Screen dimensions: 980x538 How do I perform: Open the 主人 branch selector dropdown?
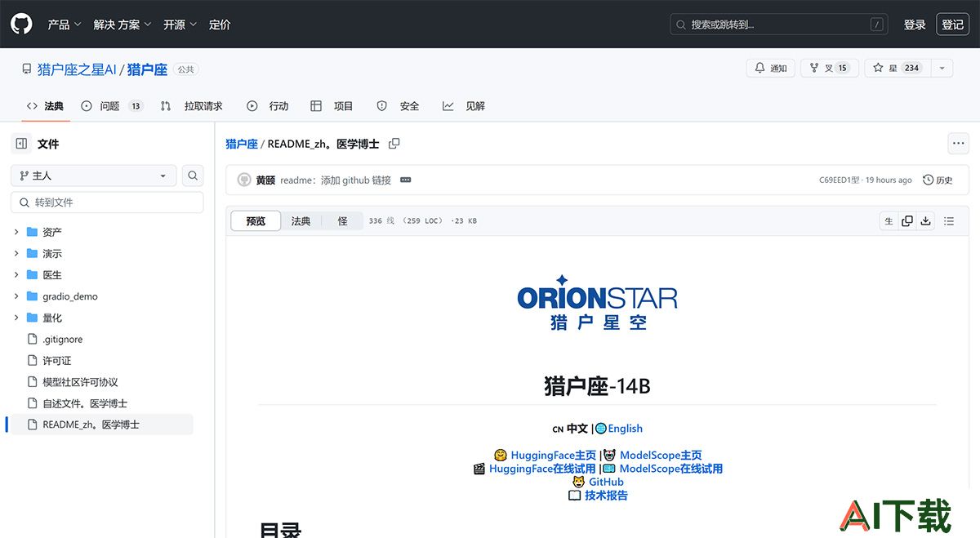click(x=93, y=176)
